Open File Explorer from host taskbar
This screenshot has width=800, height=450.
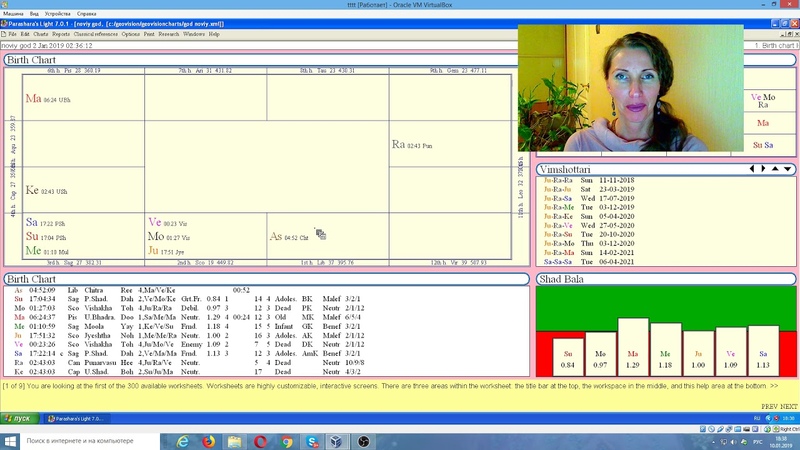coord(234,441)
